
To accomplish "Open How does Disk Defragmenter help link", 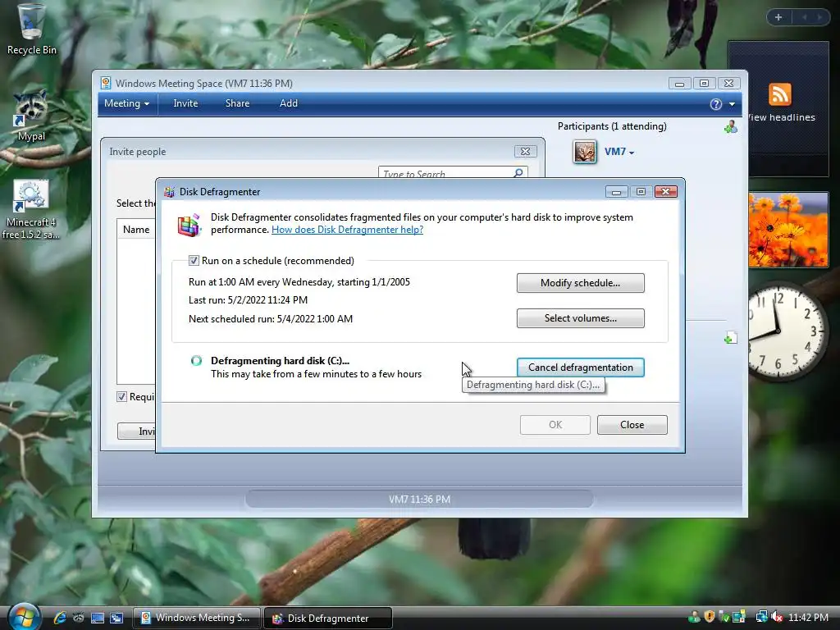I will click(347, 230).
